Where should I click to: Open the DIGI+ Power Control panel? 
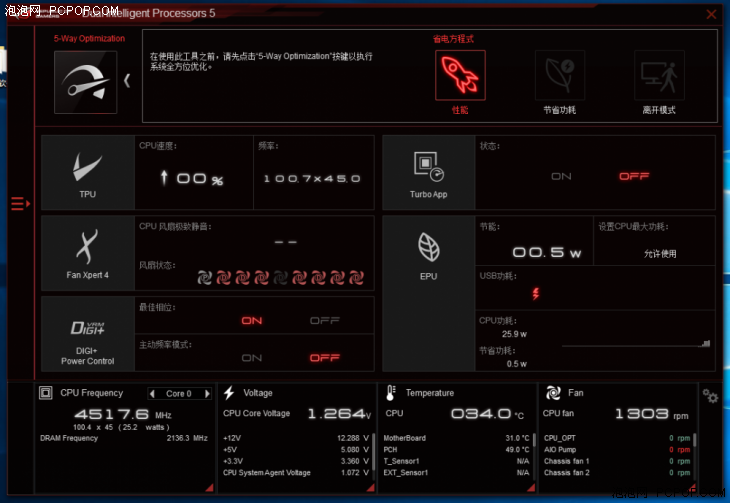[x=88, y=334]
